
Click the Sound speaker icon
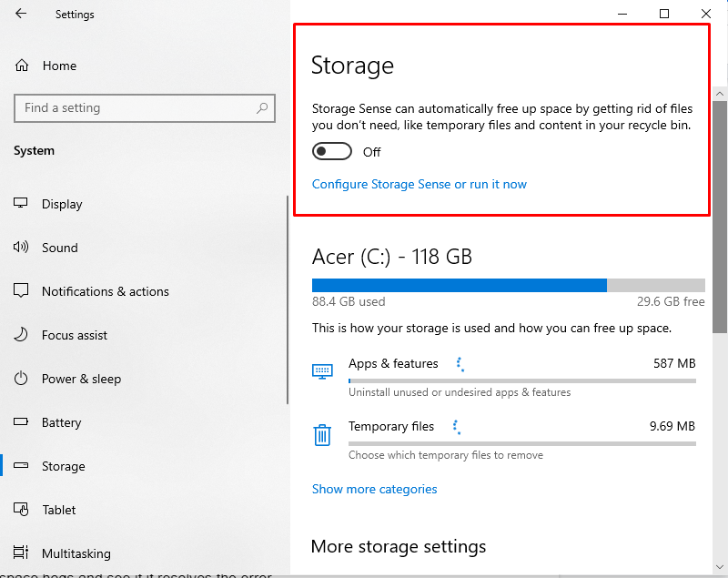[21, 247]
